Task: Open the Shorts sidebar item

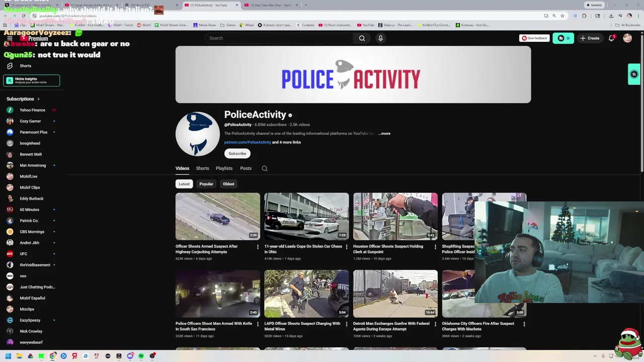Action: tap(25, 66)
